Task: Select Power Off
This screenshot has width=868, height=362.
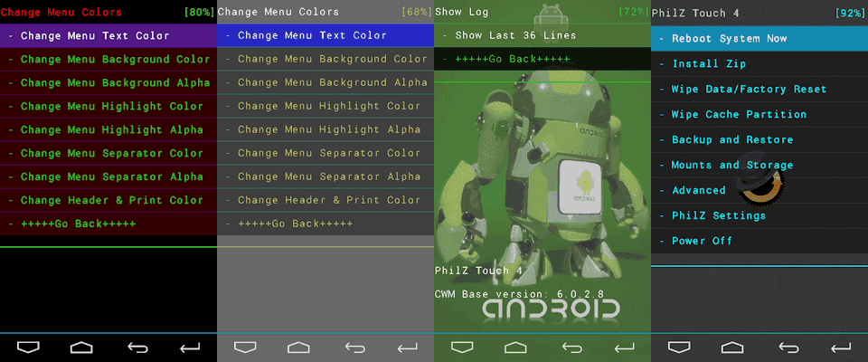Action: (x=759, y=241)
